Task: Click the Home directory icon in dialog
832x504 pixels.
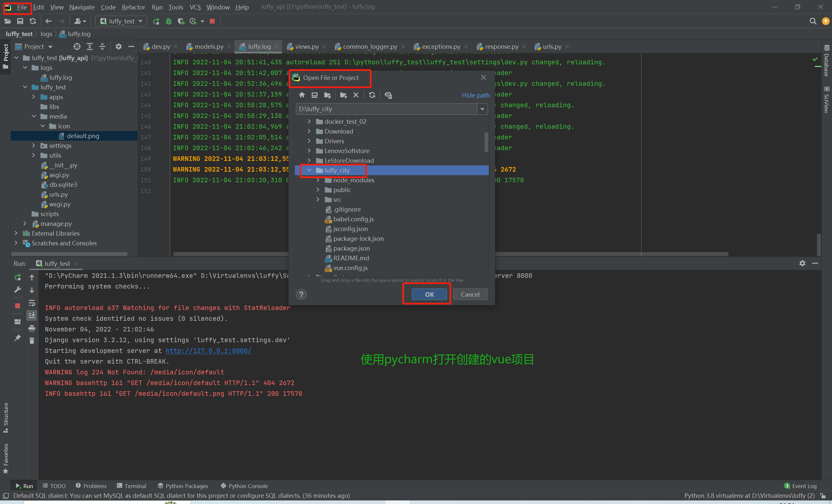Action: [302, 95]
